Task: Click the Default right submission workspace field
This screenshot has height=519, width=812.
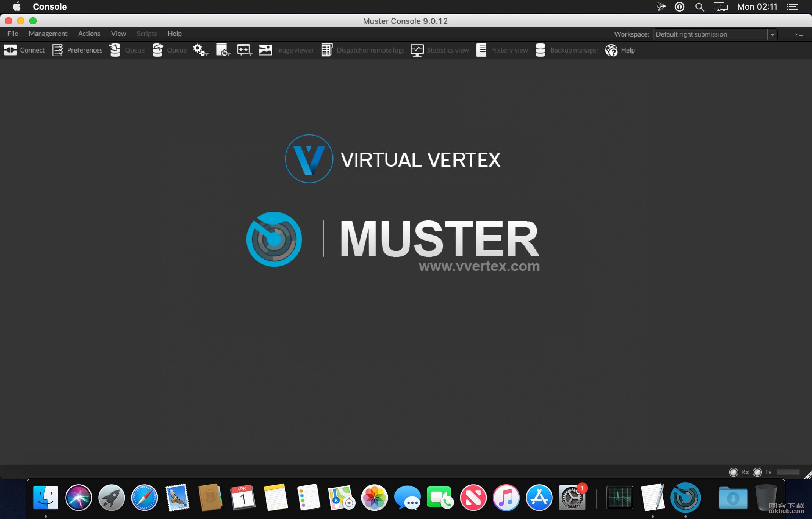Action: point(710,34)
